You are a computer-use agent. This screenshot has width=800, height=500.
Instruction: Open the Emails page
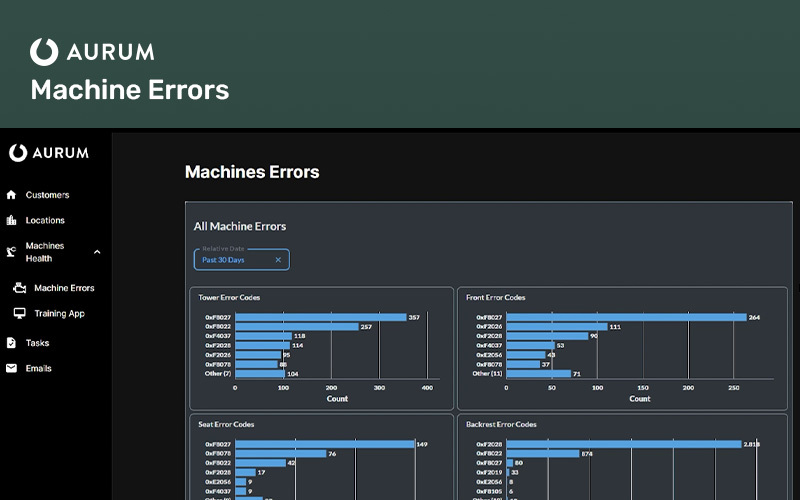(x=38, y=368)
